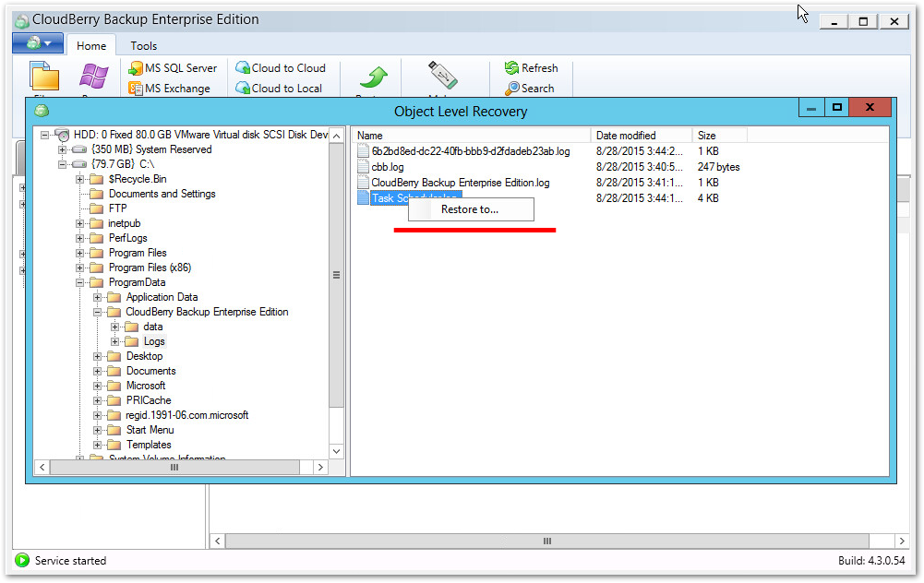Select the Logs folder in tree
The width and height of the screenshot is (924, 583).
[x=154, y=341]
